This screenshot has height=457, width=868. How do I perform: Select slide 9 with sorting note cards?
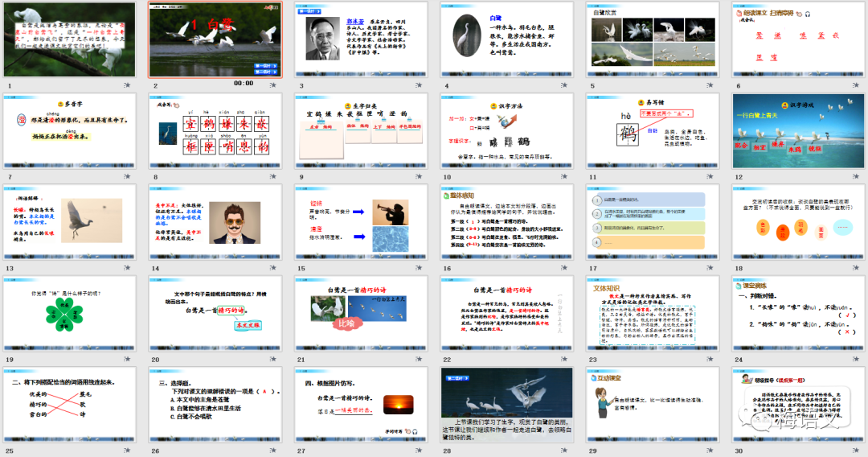(x=361, y=130)
